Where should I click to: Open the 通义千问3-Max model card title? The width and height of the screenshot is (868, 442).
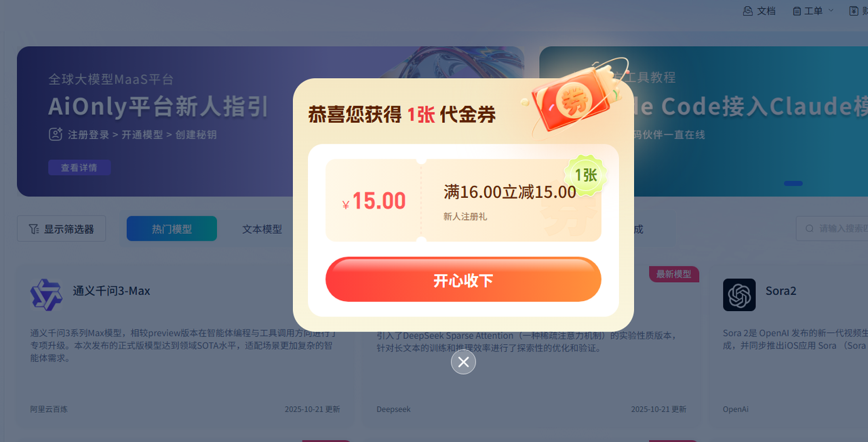coord(111,291)
